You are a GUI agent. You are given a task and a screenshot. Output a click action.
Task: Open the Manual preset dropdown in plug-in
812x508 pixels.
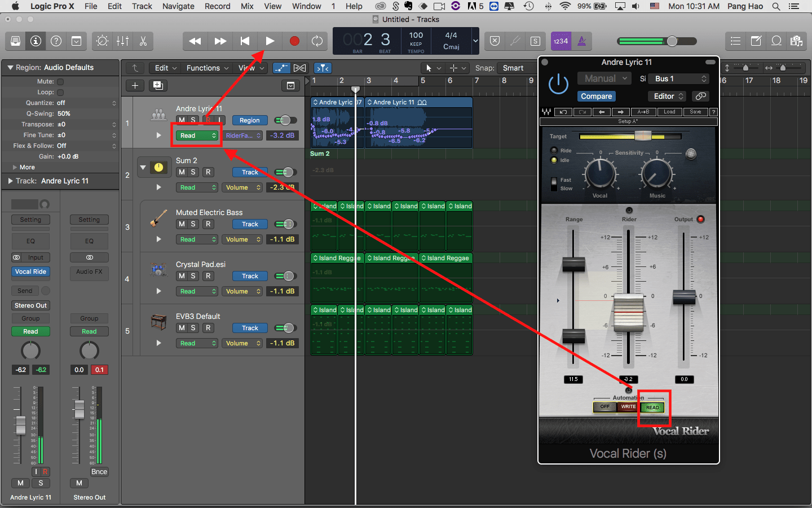tap(604, 78)
